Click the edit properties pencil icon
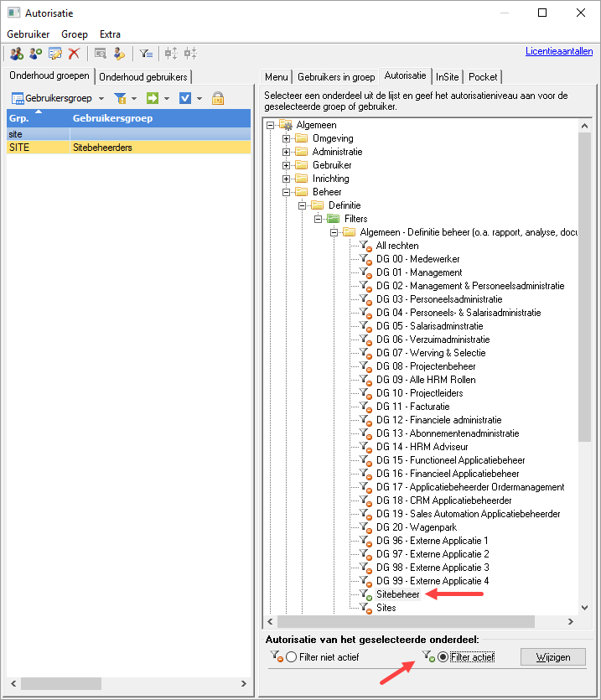This screenshot has height=700, width=601. point(55,54)
